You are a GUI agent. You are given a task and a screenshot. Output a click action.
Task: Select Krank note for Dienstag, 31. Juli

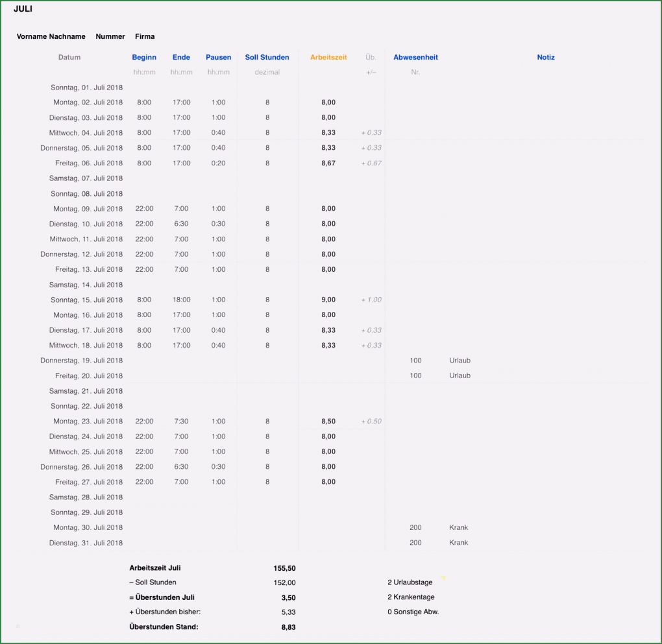pyautogui.click(x=458, y=543)
